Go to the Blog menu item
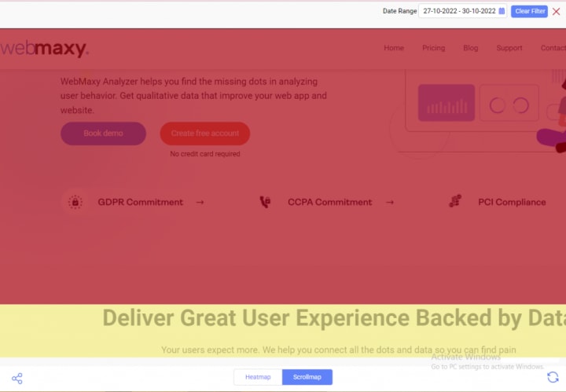This screenshot has width=566, height=392. 470,48
